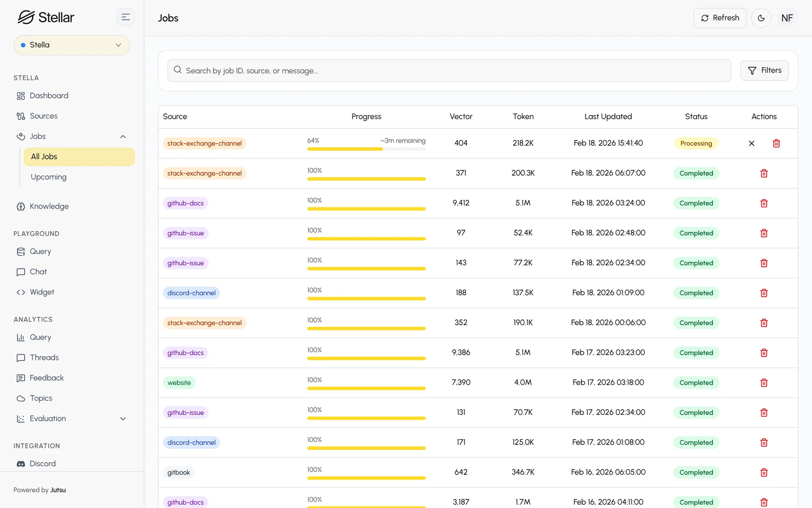Collapse the Jobs section chevron

123,137
